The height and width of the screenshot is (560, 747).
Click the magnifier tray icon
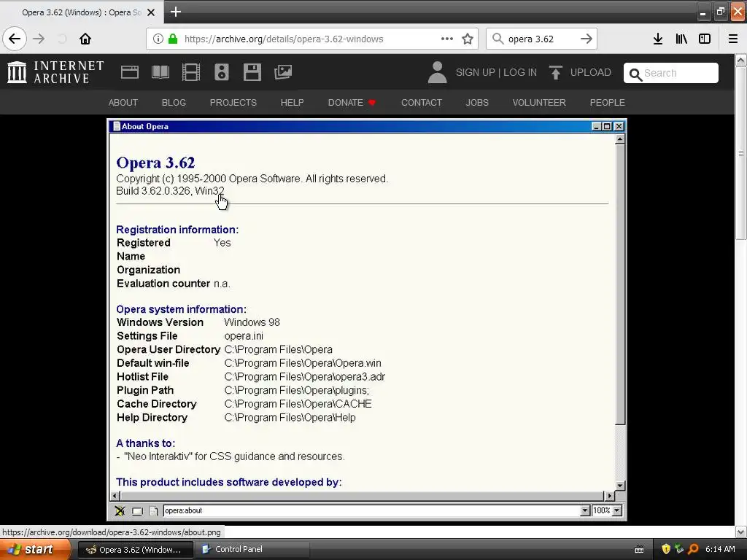click(693, 549)
